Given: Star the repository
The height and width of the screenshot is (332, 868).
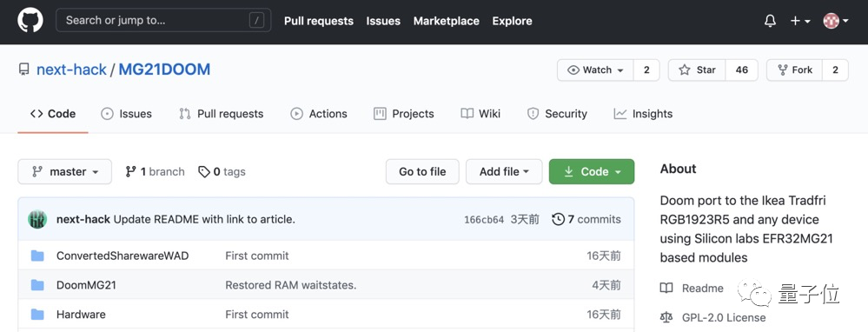Looking at the screenshot, I should pyautogui.click(x=697, y=70).
